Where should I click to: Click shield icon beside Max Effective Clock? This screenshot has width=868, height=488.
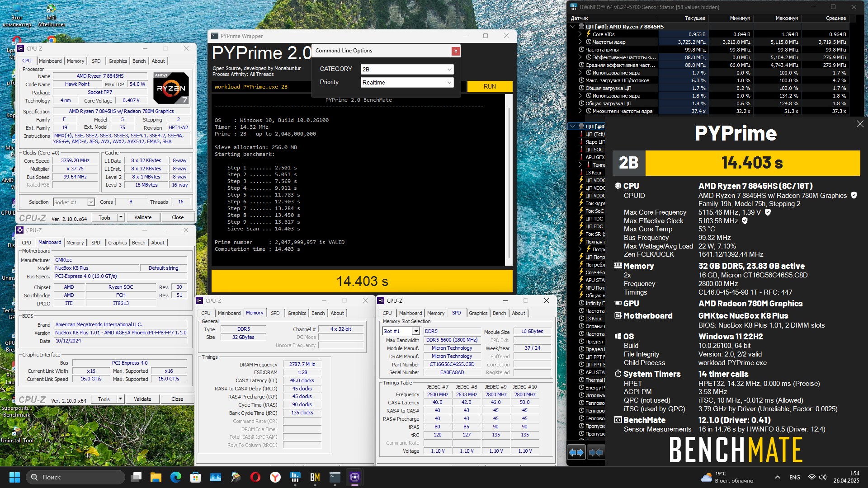point(745,221)
